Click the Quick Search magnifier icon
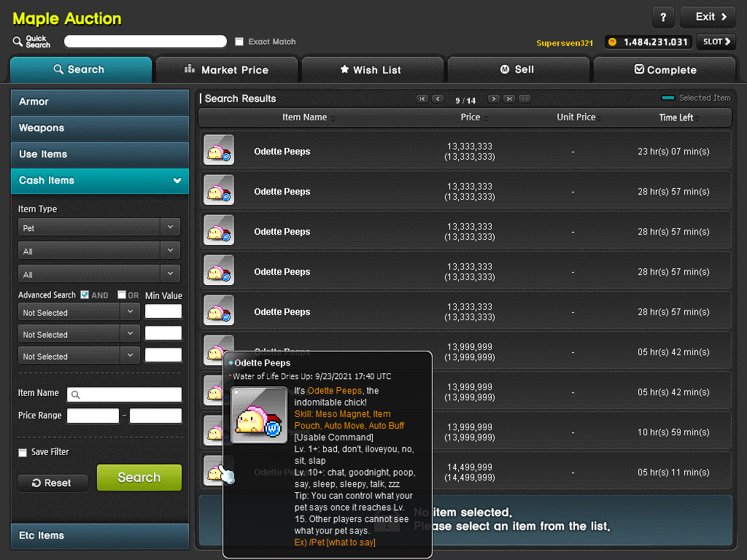This screenshot has height=560, width=747. 18,42
